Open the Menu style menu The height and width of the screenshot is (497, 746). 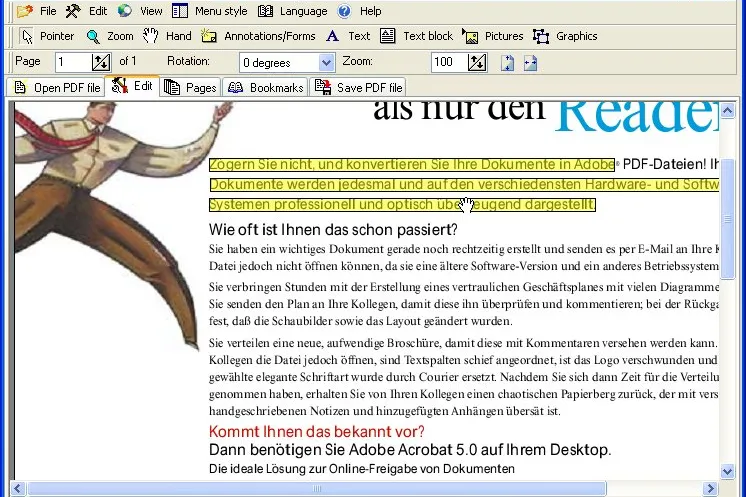point(209,11)
